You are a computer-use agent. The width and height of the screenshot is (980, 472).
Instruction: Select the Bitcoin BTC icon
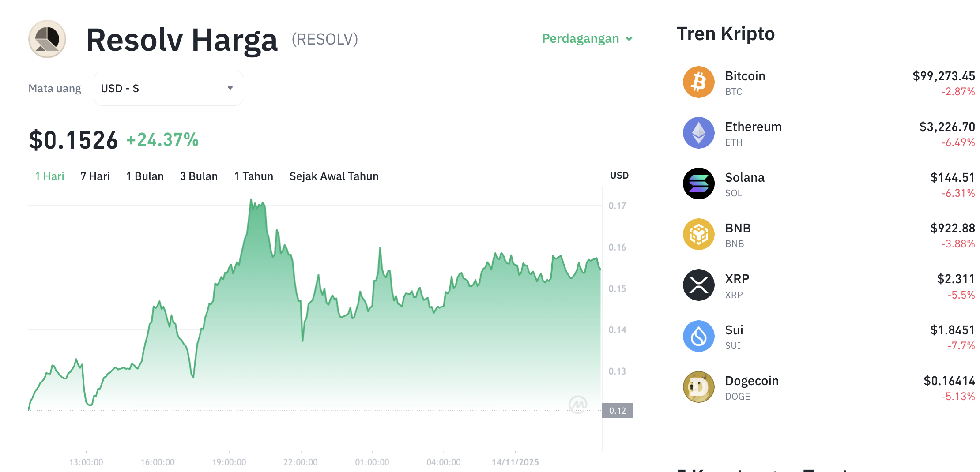point(698,82)
